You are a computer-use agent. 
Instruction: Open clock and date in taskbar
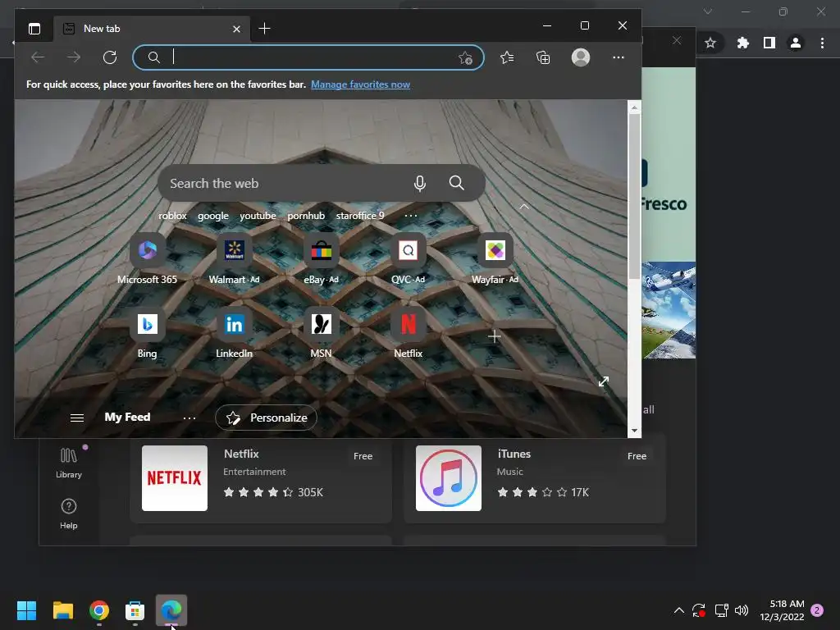click(x=782, y=610)
